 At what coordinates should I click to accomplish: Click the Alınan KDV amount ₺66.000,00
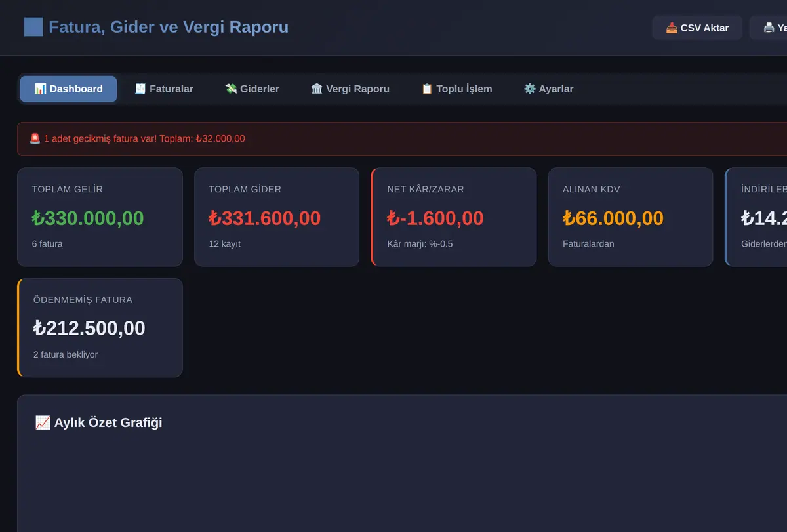pyautogui.click(x=613, y=218)
